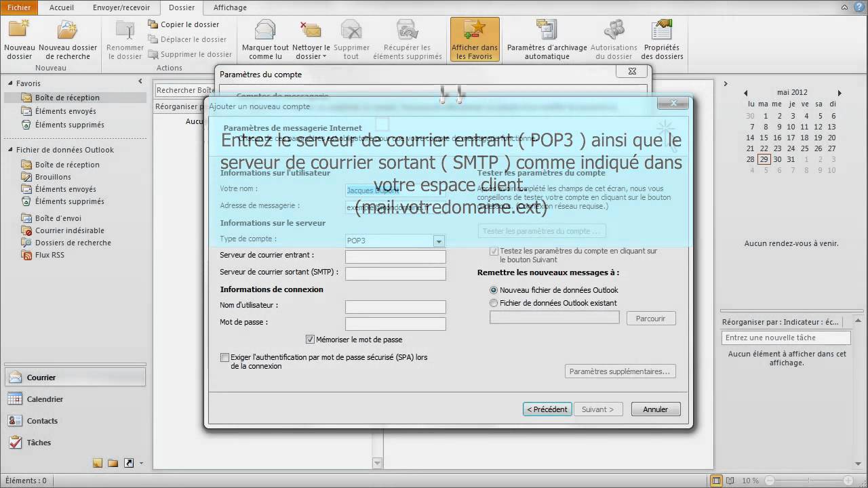The height and width of the screenshot is (488, 868).
Task: Click Serveur de courrier sortant SMTP field
Action: pyautogui.click(x=395, y=274)
